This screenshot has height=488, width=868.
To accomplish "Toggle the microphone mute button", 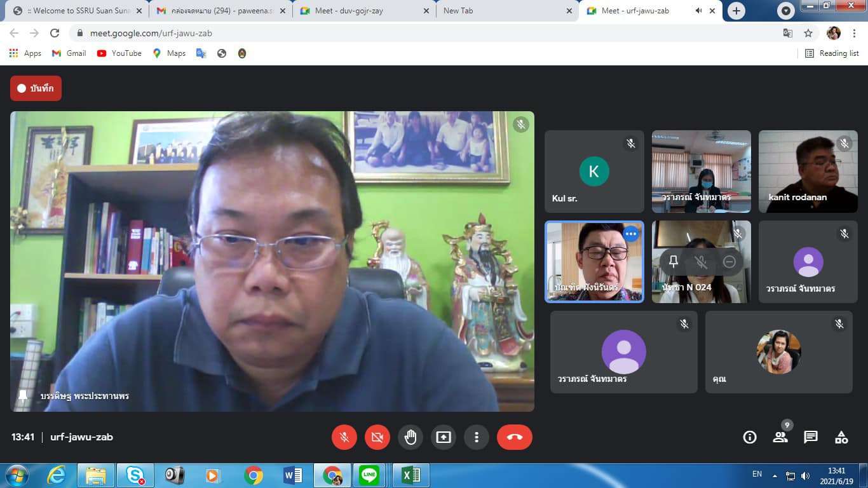I will (344, 437).
